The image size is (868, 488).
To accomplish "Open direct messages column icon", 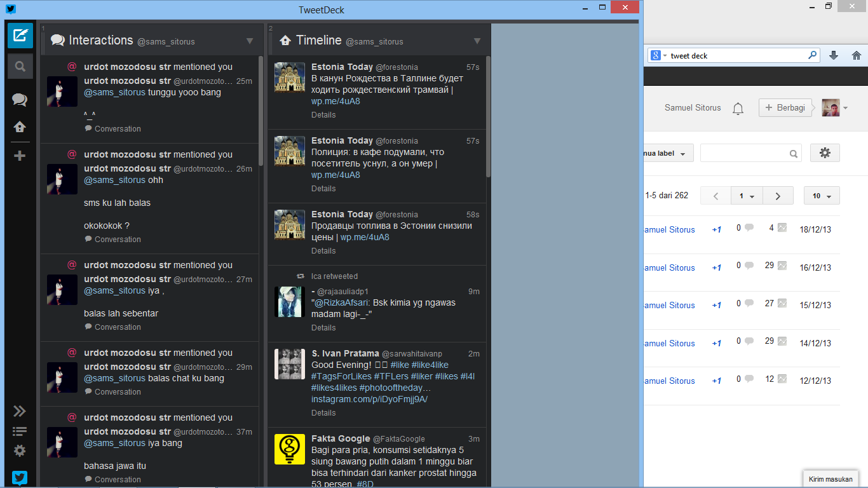I will click(x=20, y=100).
